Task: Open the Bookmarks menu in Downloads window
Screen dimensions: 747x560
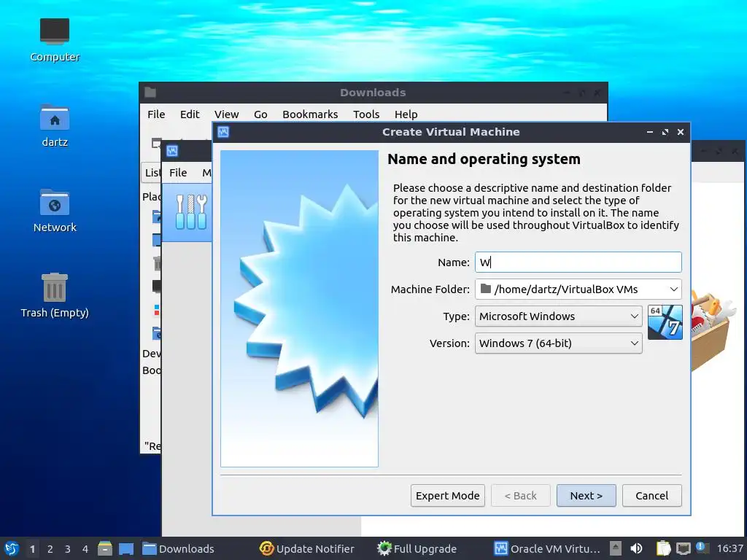Action: pos(310,114)
